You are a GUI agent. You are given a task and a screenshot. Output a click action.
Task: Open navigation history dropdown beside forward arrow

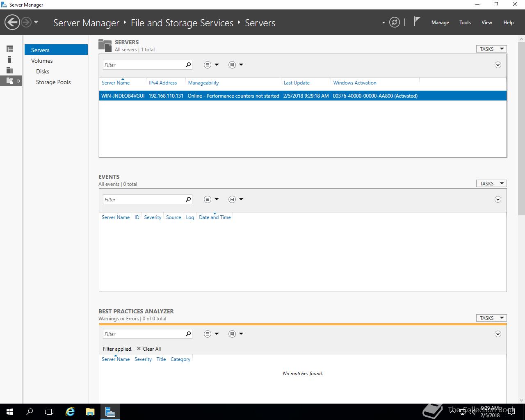pos(36,22)
